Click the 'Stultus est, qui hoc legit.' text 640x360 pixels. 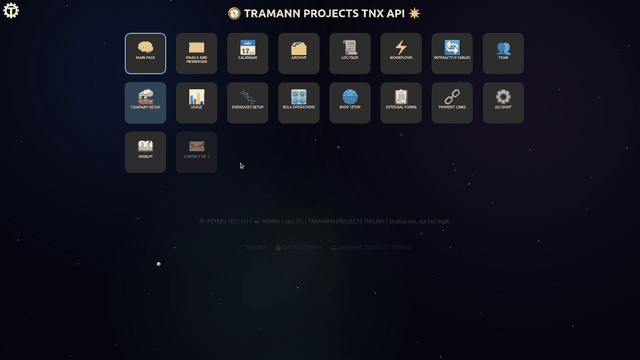[420, 221]
